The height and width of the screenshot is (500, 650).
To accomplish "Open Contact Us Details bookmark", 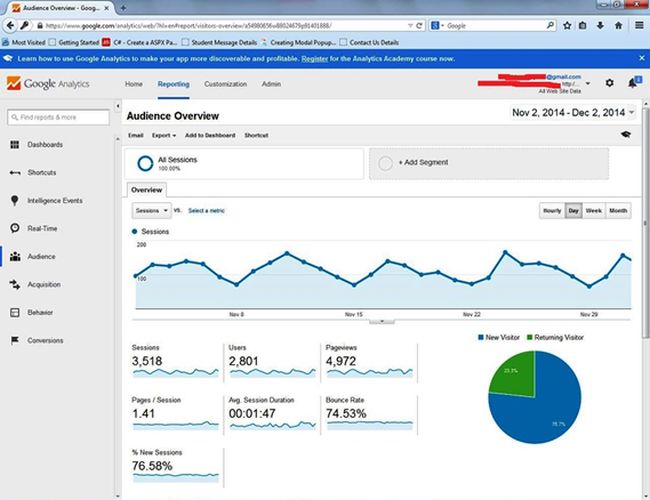I will tap(369, 42).
